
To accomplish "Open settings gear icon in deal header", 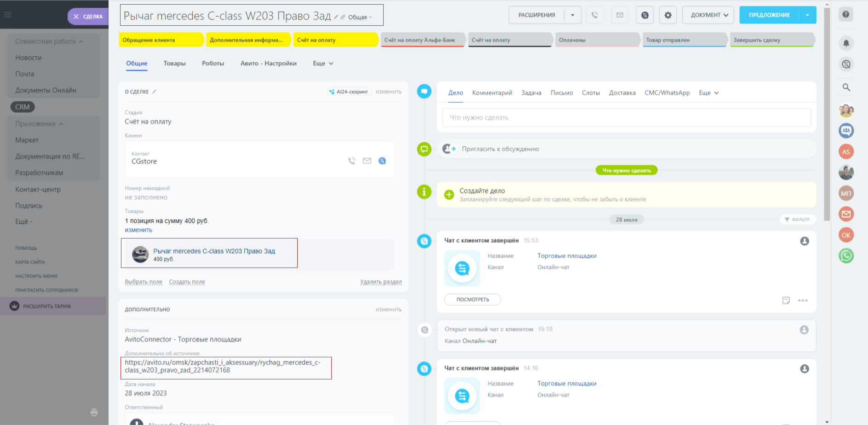I will 667,15.
